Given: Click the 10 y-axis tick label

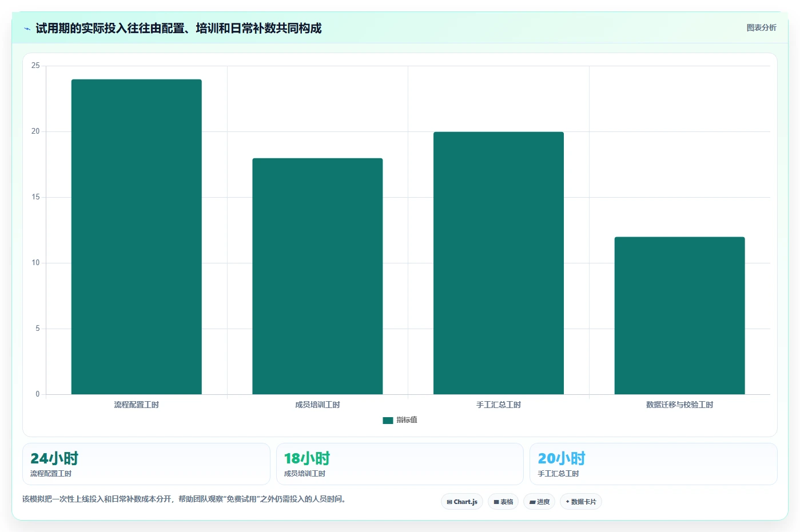Looking at the screenshot, I should 35,263.
